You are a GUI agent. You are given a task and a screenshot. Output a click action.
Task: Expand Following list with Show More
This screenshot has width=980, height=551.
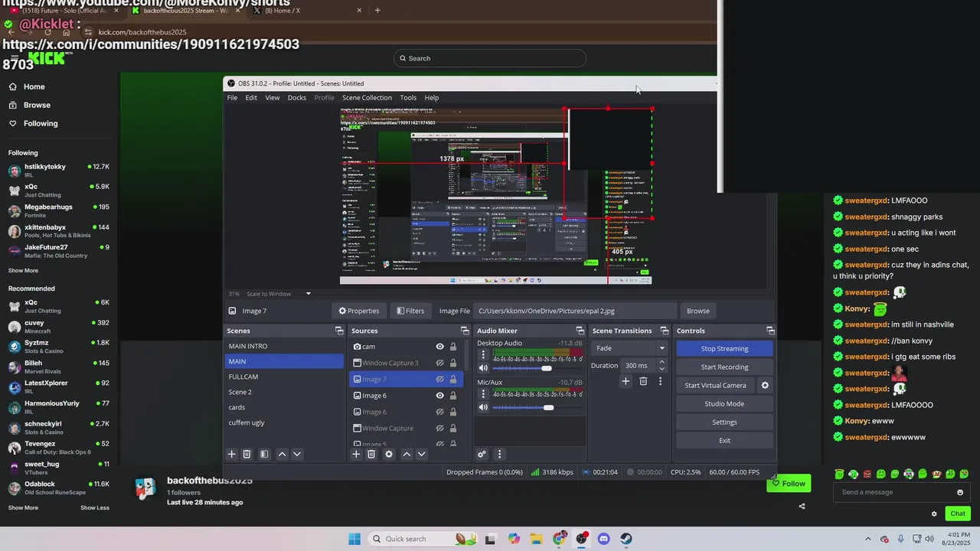coord(23,270)
